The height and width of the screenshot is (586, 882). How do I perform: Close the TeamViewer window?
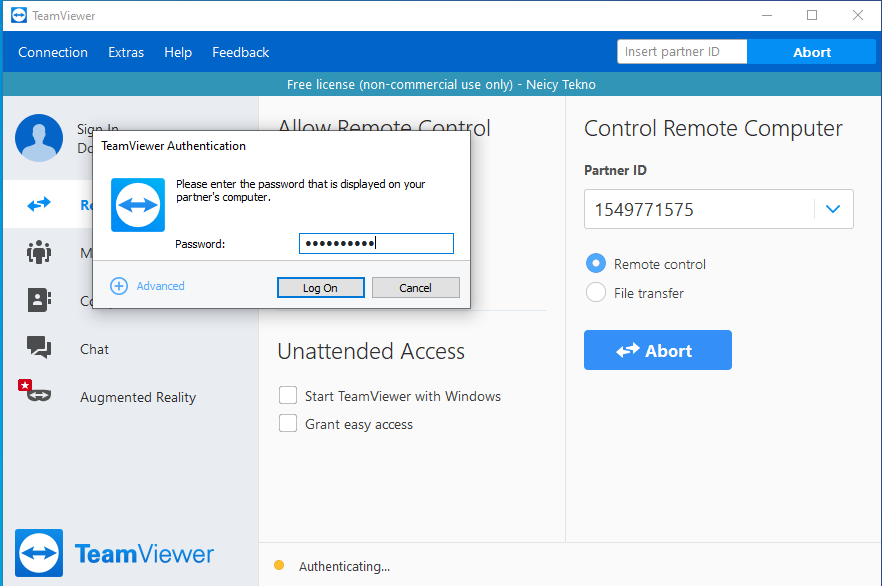click(x=858, y=15)
